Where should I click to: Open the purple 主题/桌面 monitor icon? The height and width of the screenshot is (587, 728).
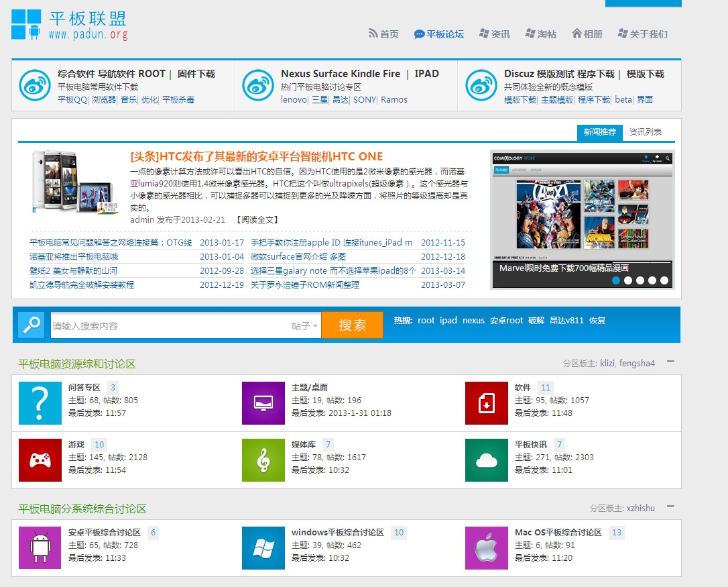[263, 403]
